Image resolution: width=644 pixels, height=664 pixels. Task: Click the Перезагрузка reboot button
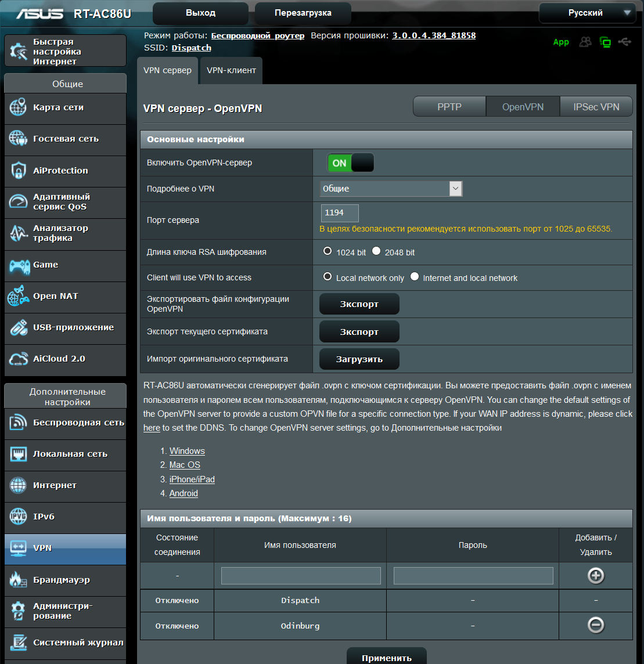click(303, 13)
